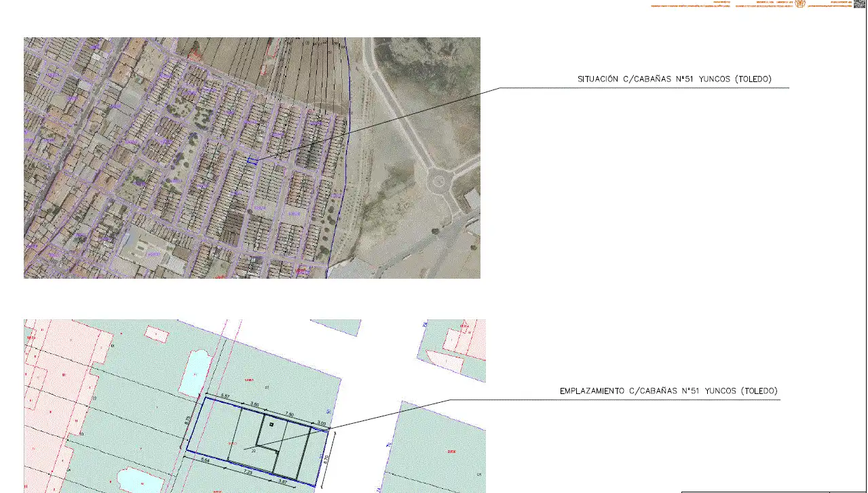Select the 7.23 dimension on the plot
The width and height of the screenshot is (868, 493).
coord(248,471)
